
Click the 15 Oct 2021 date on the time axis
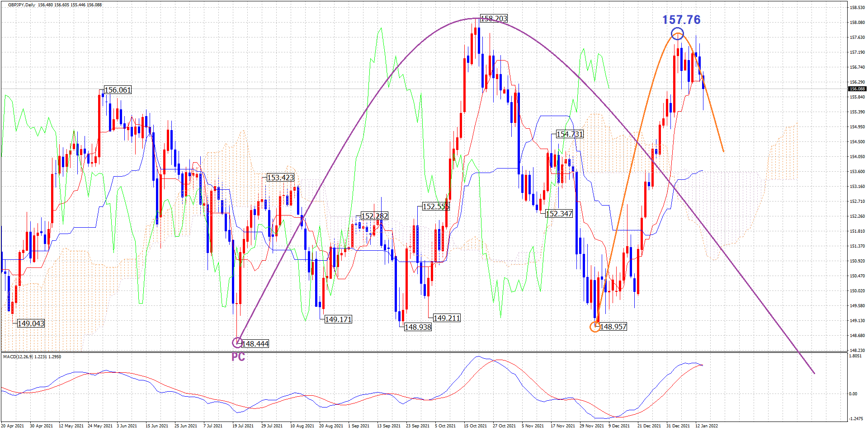pyautogui.click(x=475, y=426)
